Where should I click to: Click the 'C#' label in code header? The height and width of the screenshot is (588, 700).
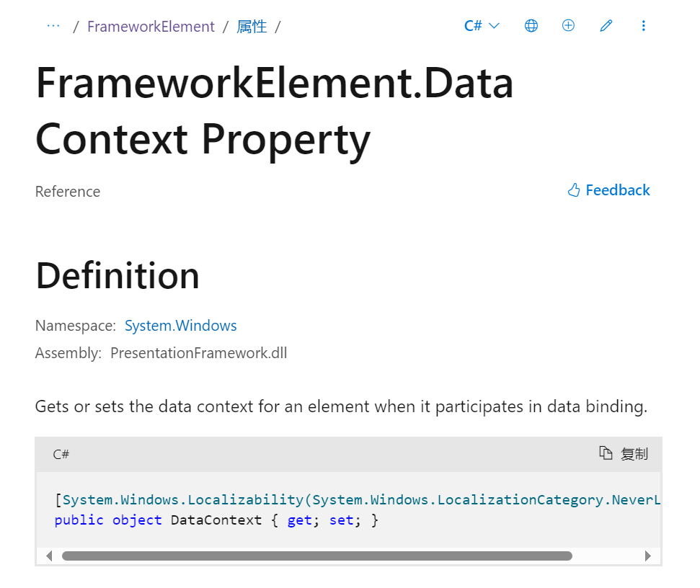tap(61, 454)
